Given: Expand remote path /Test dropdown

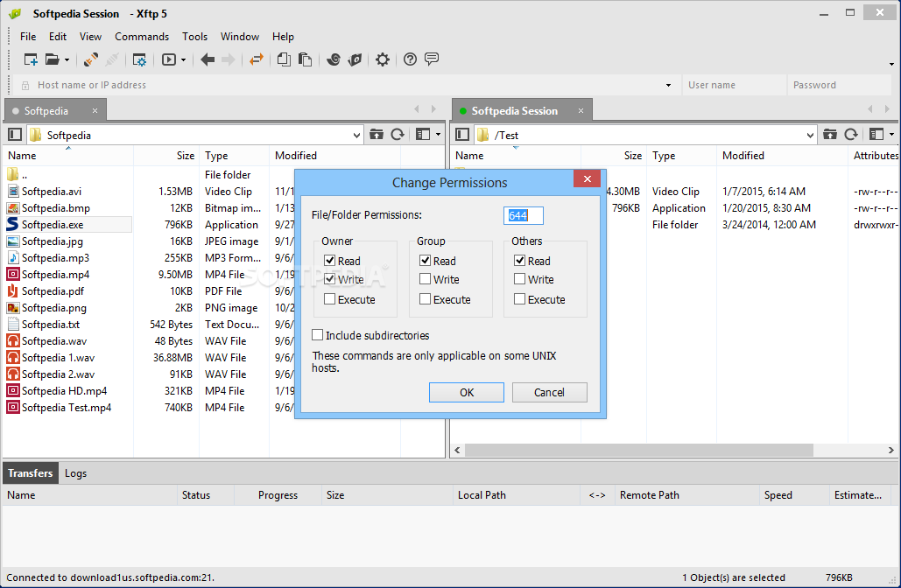Looking at the screenshot, I should (810, 136).
